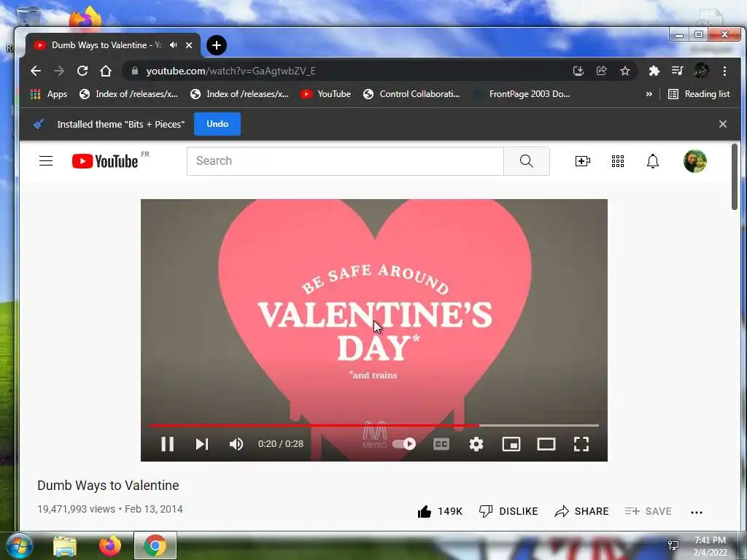Undo the installed Bits + Pieces theme
This screenshot has width=747, height=560.
tap(217, 124)
